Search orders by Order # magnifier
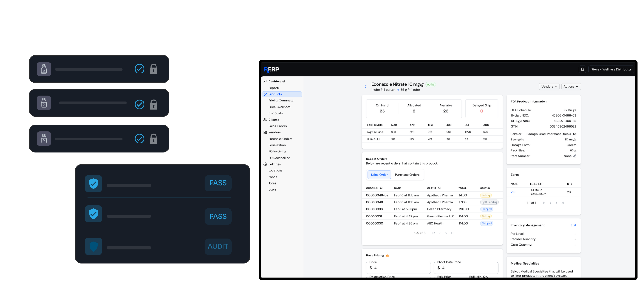 [x=381, y=188]
